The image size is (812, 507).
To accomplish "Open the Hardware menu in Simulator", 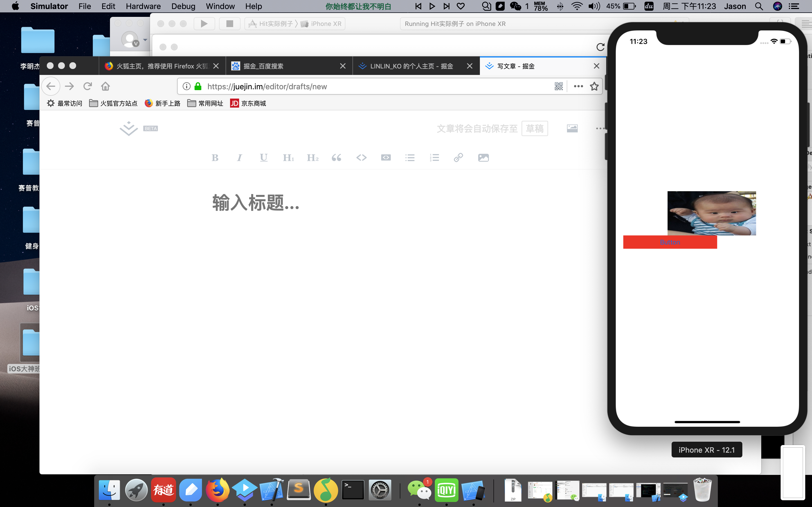I will coord(143,6).
